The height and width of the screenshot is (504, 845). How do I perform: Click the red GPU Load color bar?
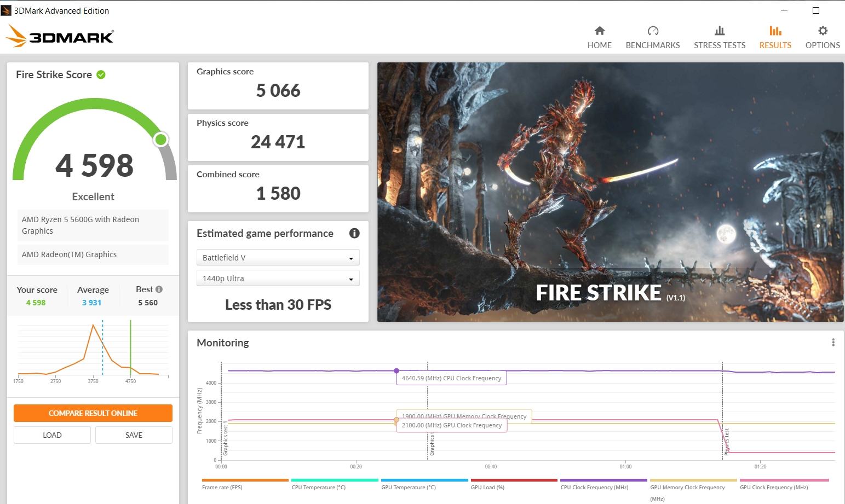click(514, 480)
